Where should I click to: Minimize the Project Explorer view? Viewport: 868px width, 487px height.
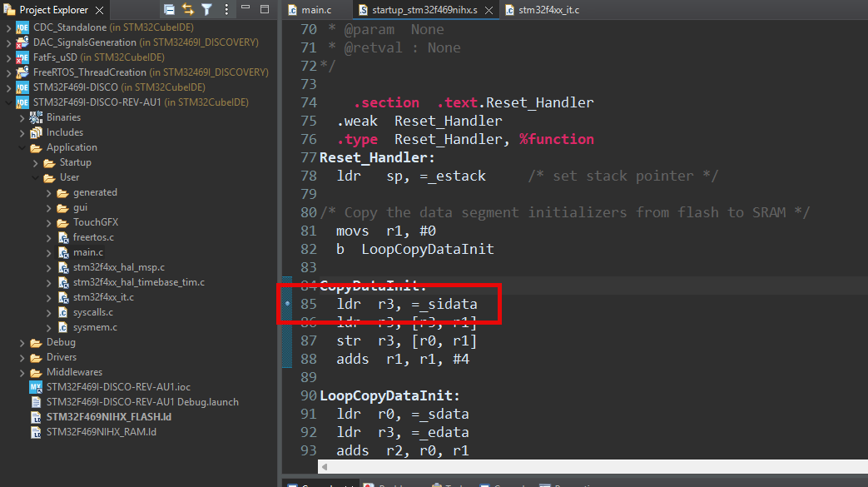click(x=244, y=7)
